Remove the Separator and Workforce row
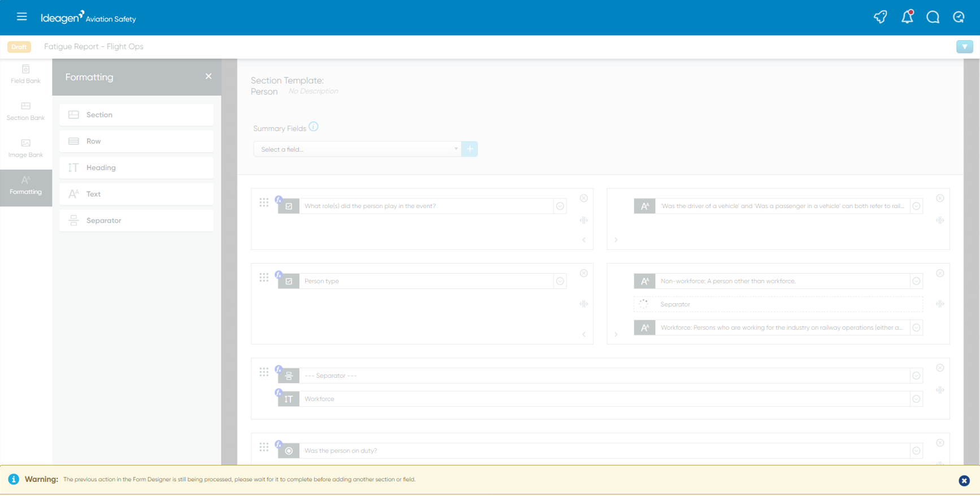Viewport: 980px width, 496px height. (940, 368)
